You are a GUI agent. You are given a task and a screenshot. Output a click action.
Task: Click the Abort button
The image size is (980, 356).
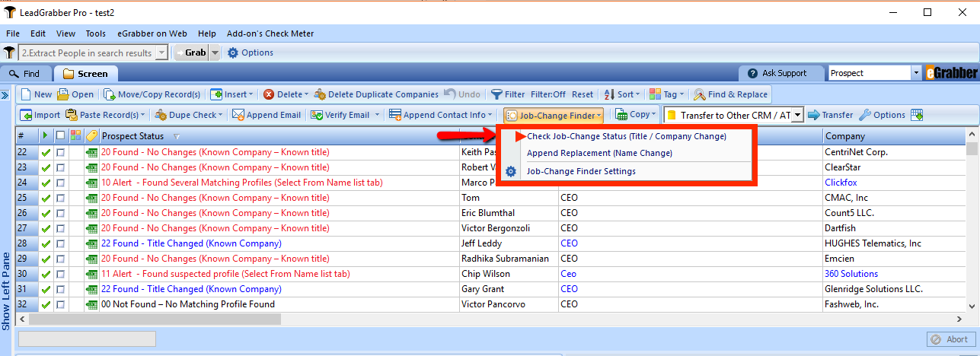point(950,340)
